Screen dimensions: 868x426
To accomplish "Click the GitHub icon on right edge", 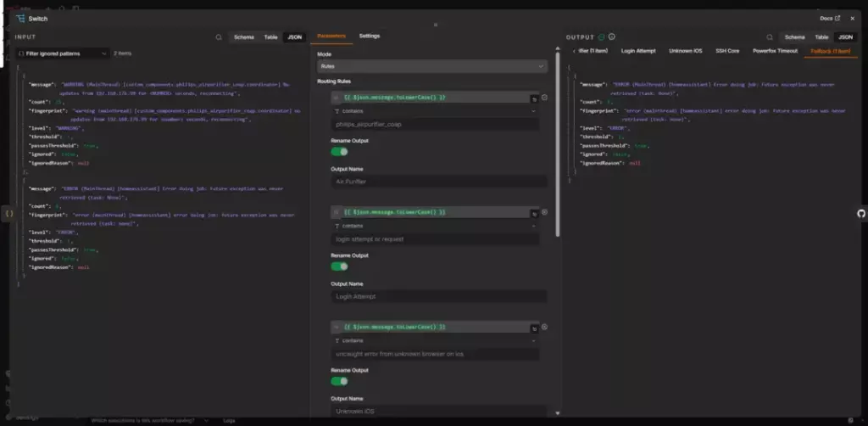I will point(861,213).
